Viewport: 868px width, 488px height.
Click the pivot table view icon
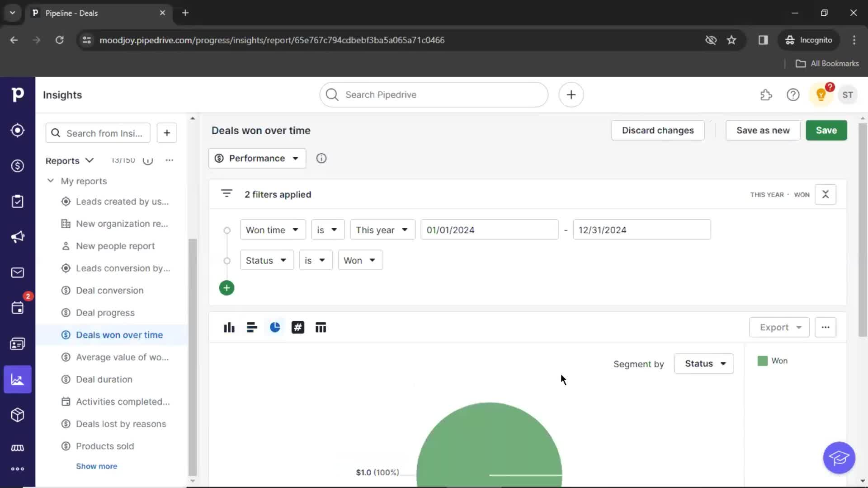(320, 327)
